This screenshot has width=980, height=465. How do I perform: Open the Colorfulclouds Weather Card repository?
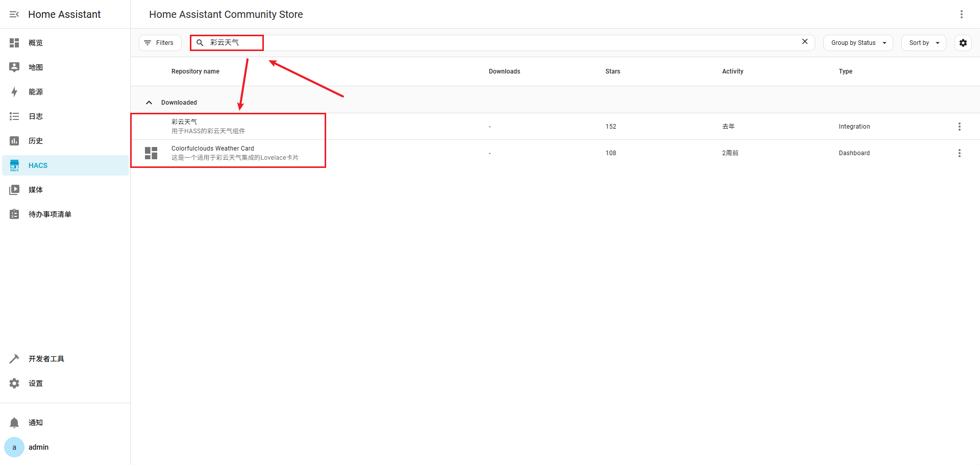[212, 153]
